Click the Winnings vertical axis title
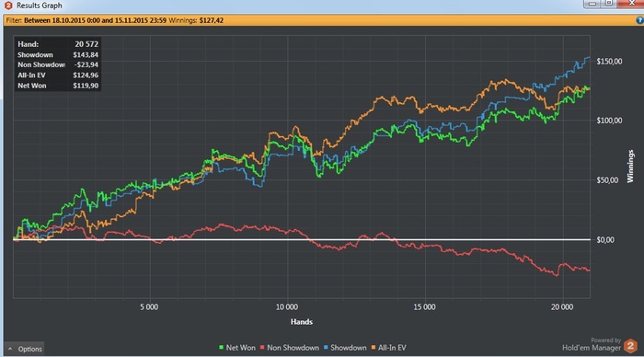The image size is (644, 357). 630,166
